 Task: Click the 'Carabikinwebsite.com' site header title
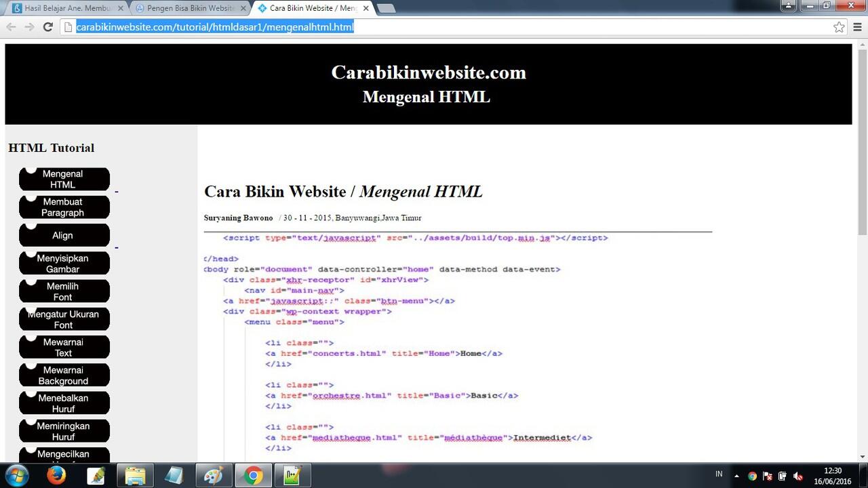429,73
